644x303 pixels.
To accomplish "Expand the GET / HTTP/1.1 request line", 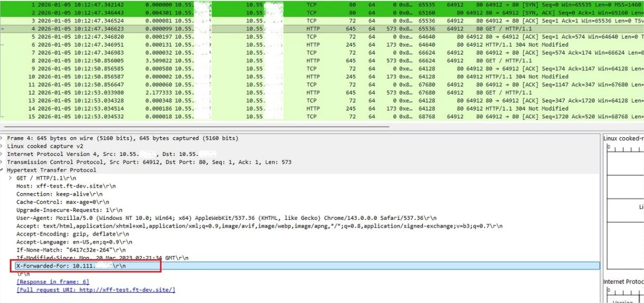I will [x=11, y=178].
